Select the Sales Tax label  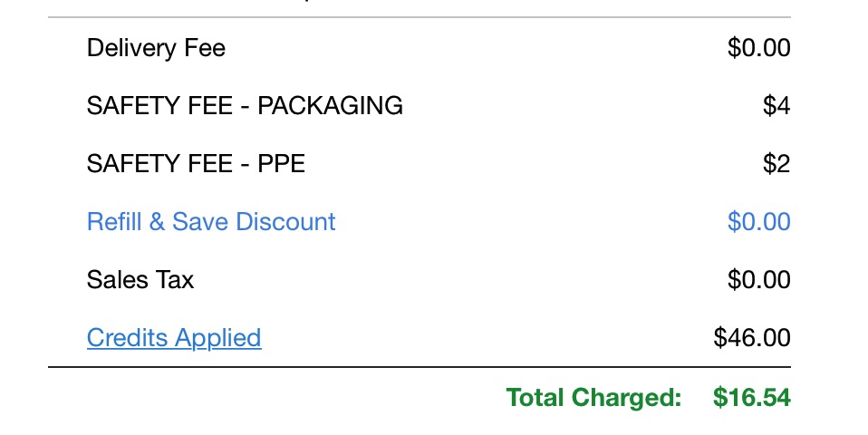tap(140, 280)
